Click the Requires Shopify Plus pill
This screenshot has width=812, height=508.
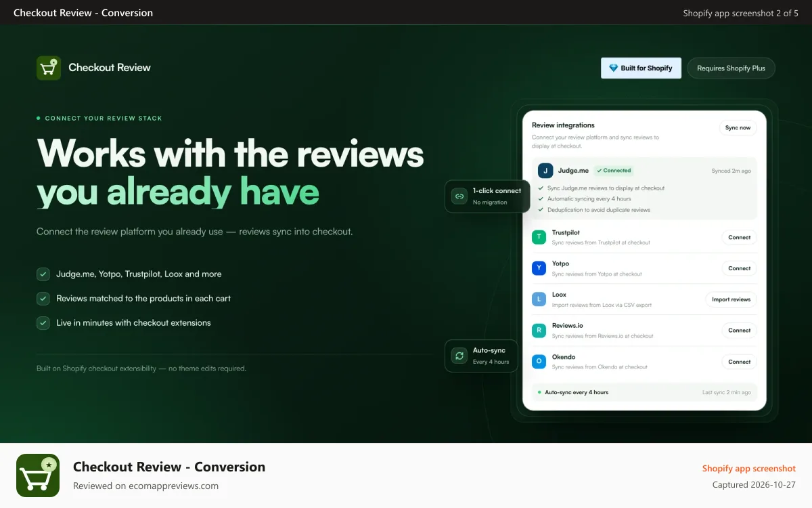click(x=731, y=68)
